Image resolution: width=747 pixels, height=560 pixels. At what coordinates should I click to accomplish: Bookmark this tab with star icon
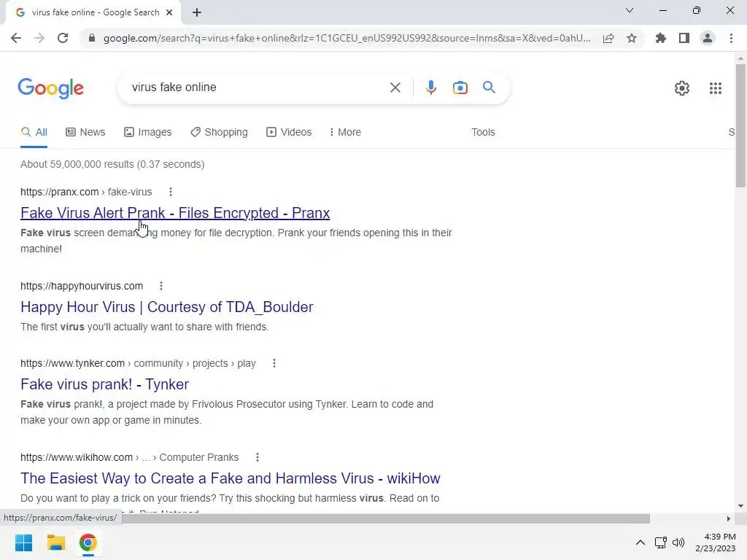tap(632, 38)
